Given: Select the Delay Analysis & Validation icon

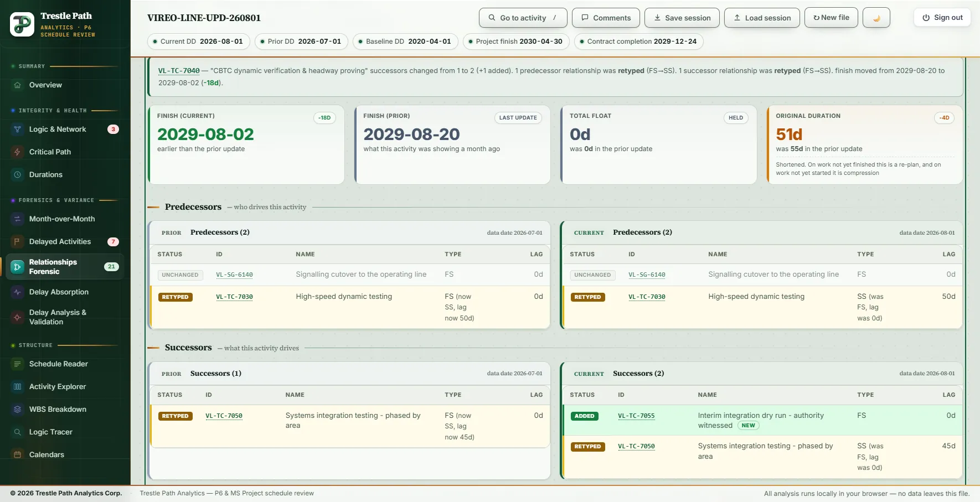Looking at the screenshot, I should pyautogui.click(x=17, y=317).
